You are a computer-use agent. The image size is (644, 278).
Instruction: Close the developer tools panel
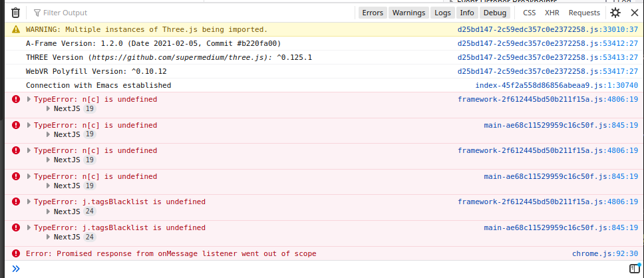click(635, 13)
